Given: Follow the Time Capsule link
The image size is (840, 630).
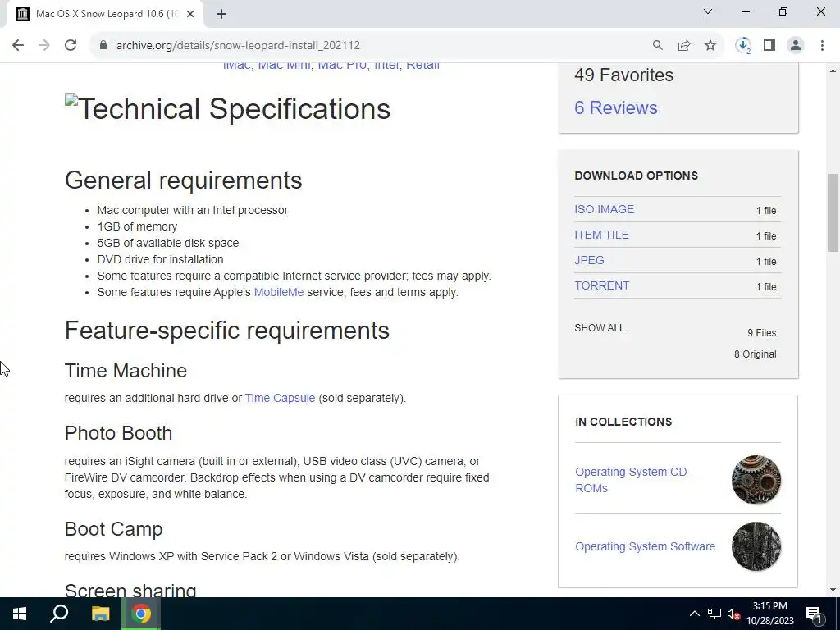Looking at the screenshot, I should pyautogui.click(x=280, y=398).
